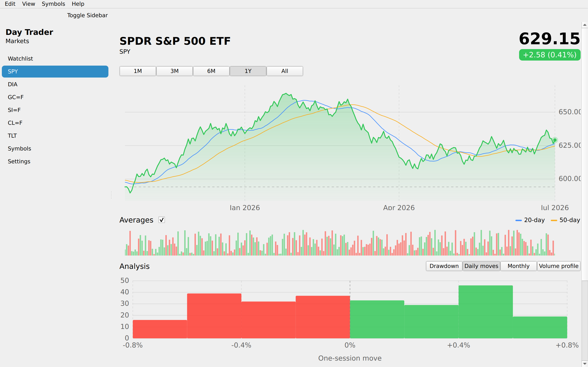Toggle the Averages checkbox
The height and width of the screenshot is (367, 588).
[x=161, y=220]
